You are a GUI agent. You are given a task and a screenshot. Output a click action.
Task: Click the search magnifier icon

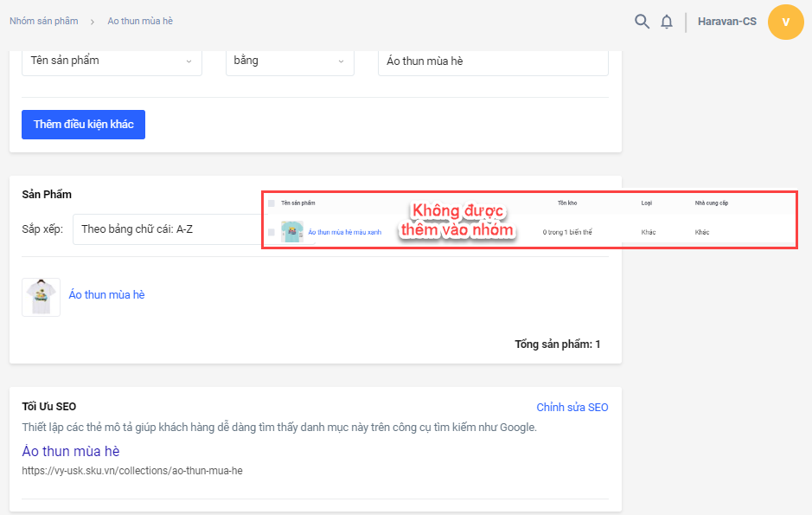point(642,22)
